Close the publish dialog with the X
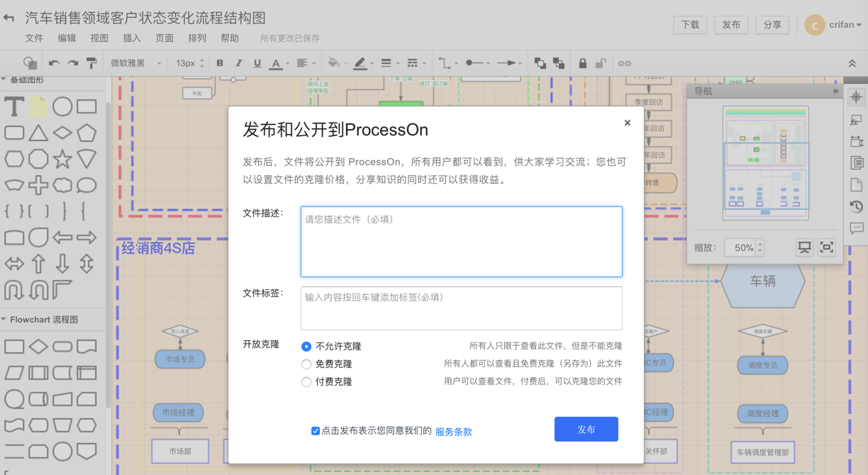This screenshot has height=475, width=868. [x=628, y=123]
